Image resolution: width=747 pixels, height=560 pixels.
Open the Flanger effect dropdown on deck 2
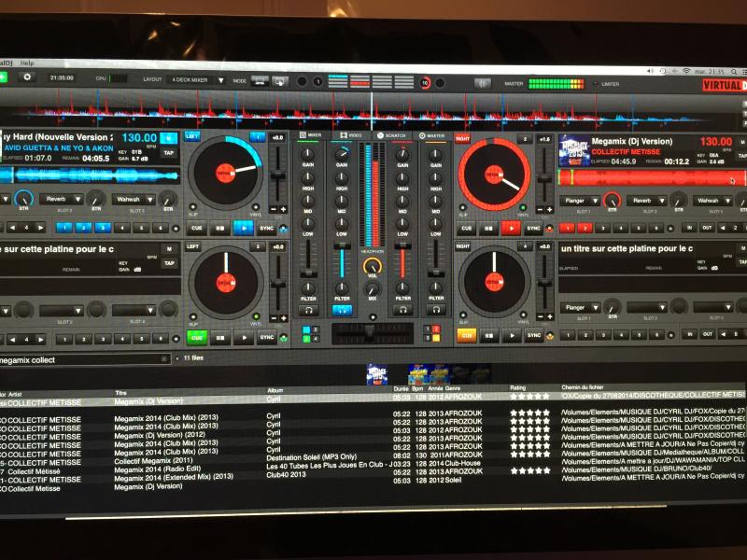coord(580,201)
